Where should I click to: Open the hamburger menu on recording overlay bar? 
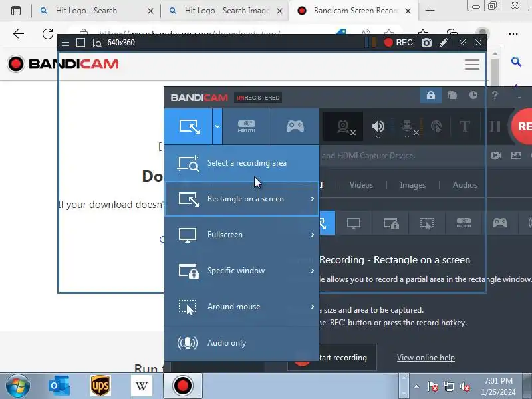coord(65,43)
